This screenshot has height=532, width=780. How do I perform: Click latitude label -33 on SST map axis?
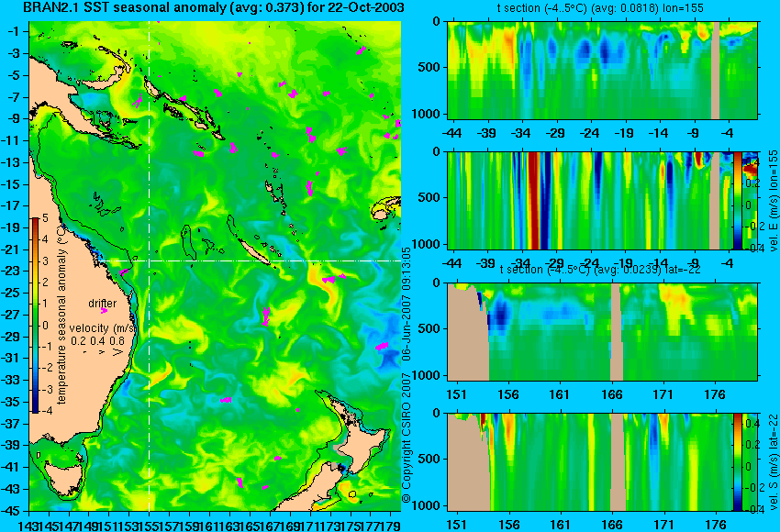point(10,380)
